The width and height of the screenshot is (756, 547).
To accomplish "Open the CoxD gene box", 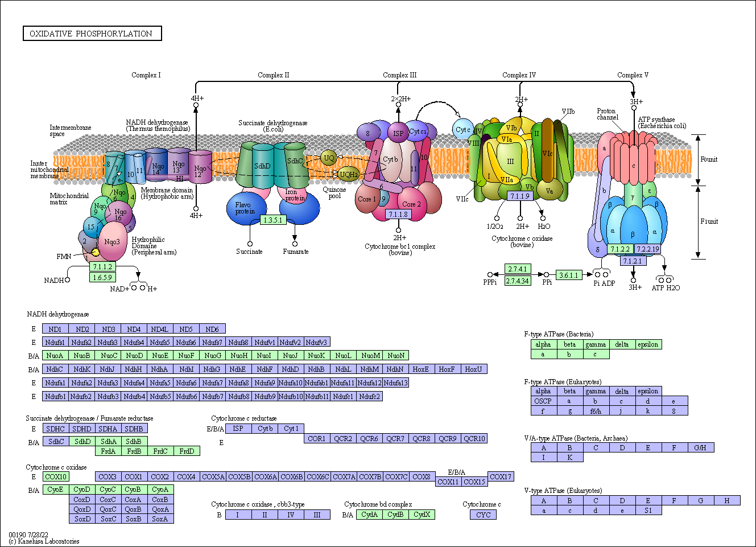I will click(82, 499).
